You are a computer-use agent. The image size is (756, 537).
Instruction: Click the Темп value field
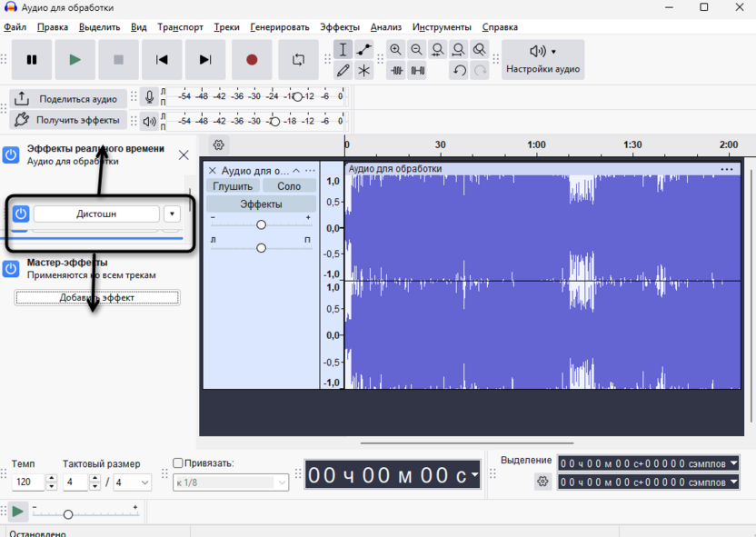(x=28, y=482)
